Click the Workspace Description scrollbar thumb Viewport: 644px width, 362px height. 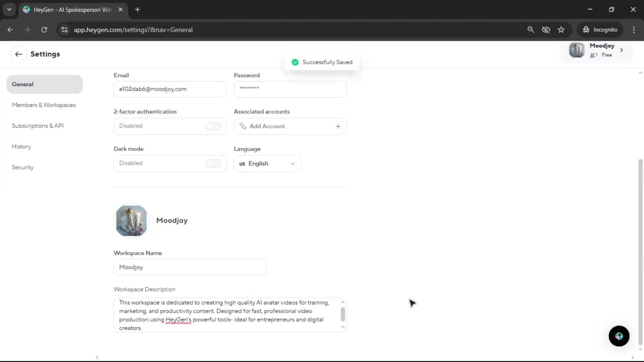click(342, 314)
